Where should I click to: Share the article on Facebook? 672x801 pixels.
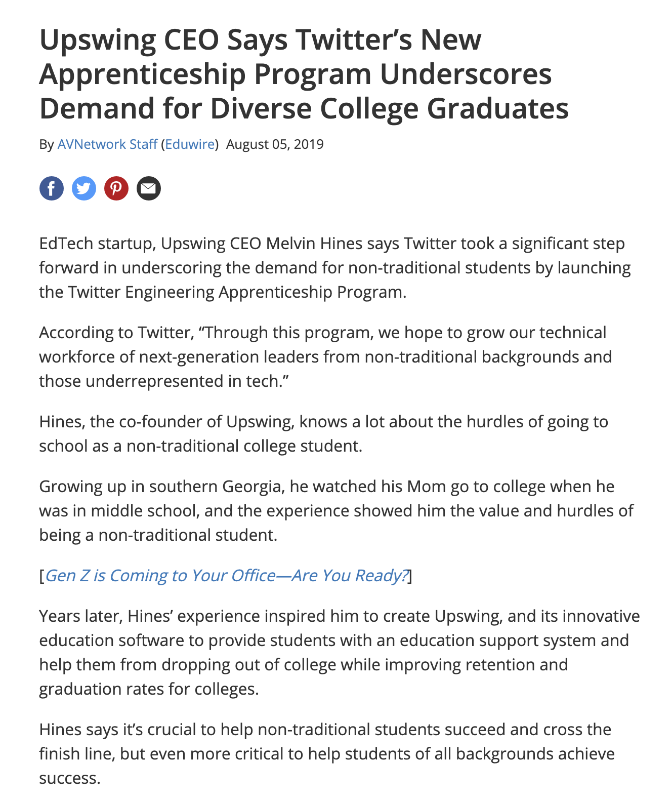[52, 188]
